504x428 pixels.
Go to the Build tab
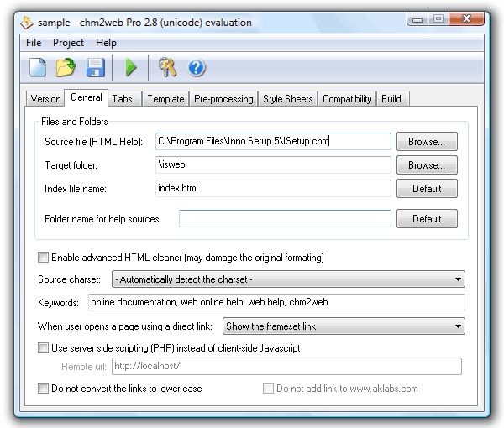[x=391, y=99]
